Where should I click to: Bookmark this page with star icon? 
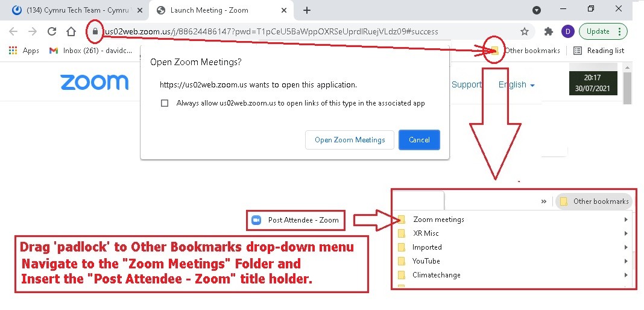tap(525, 31)
